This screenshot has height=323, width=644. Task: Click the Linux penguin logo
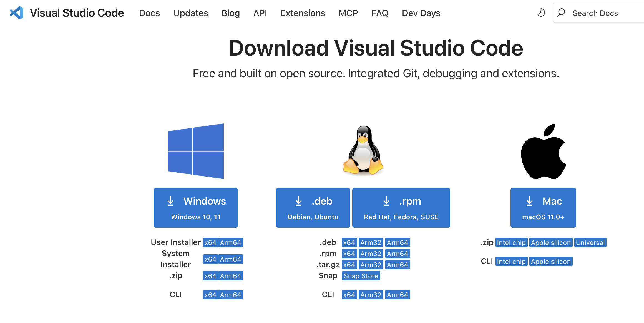click(x=363, y=150)
